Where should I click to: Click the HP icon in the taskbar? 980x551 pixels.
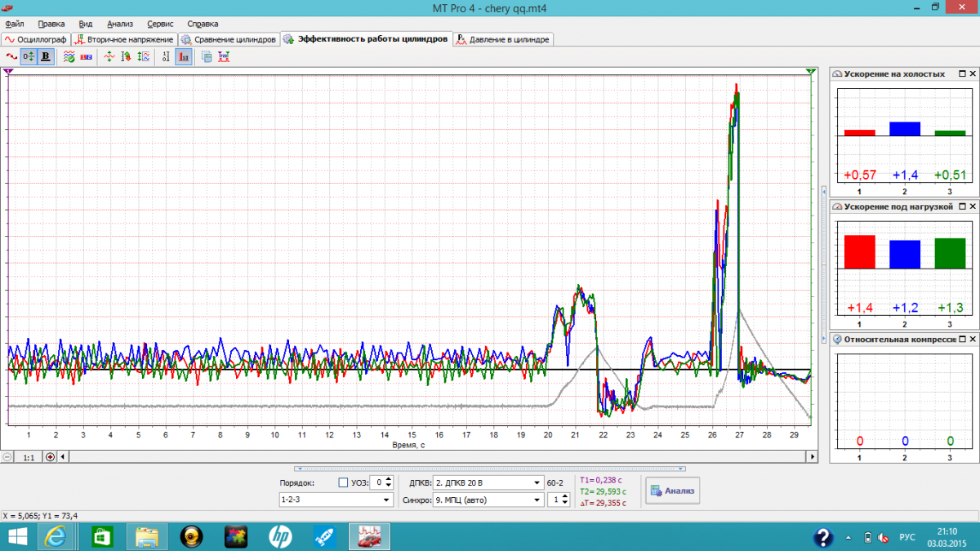(x=279, y=536)
